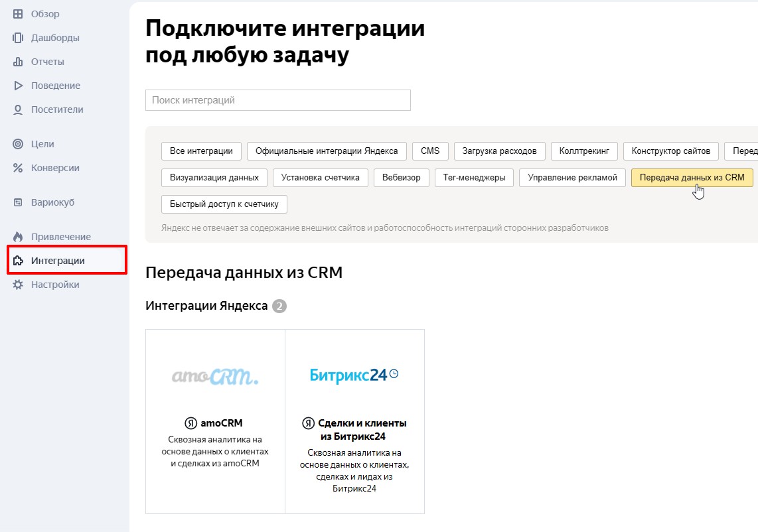Select the Тег-менеджеры filter

(x=474, y=178)
